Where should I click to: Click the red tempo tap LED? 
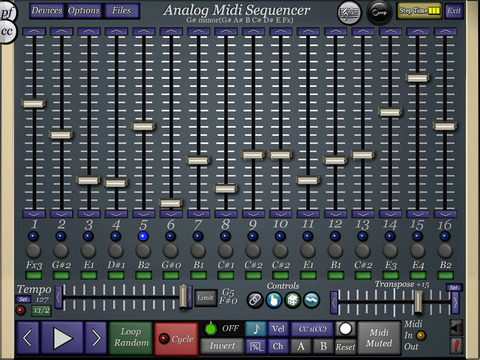(21, 310)
